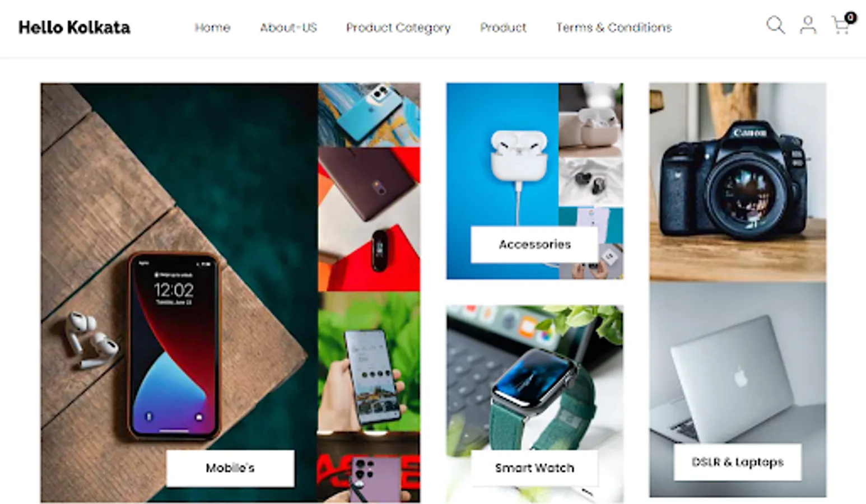
Task: Click the Hello Kolkata logo
Action: click(x=74, y=27)
